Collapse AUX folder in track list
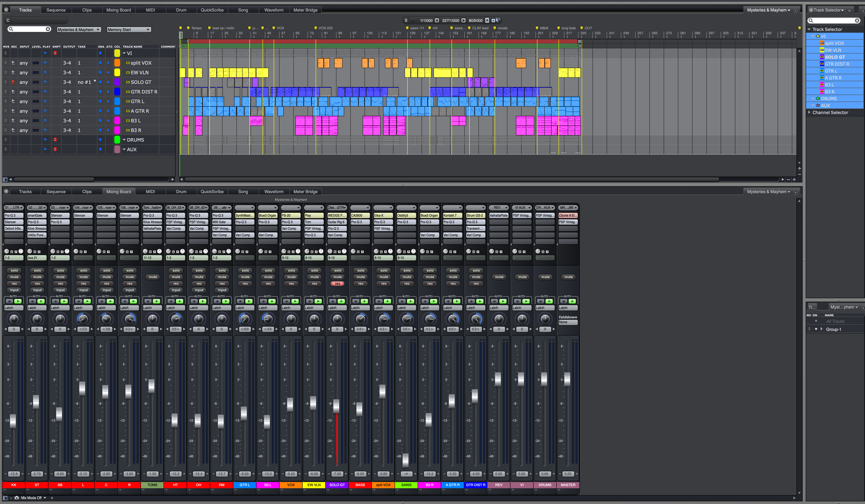 coord(124,149)
